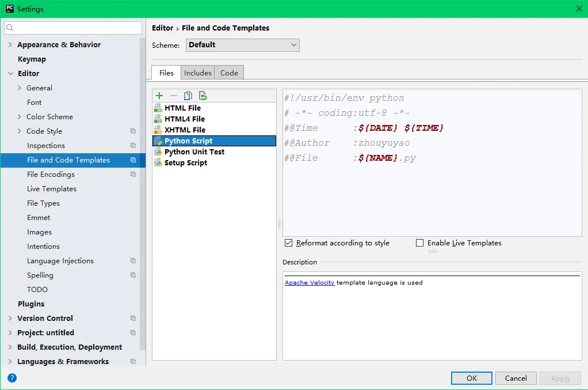Viewport: 588px width, 390px height.
Task: Switch to the Code tab
Action: click(x=229, y=73)
